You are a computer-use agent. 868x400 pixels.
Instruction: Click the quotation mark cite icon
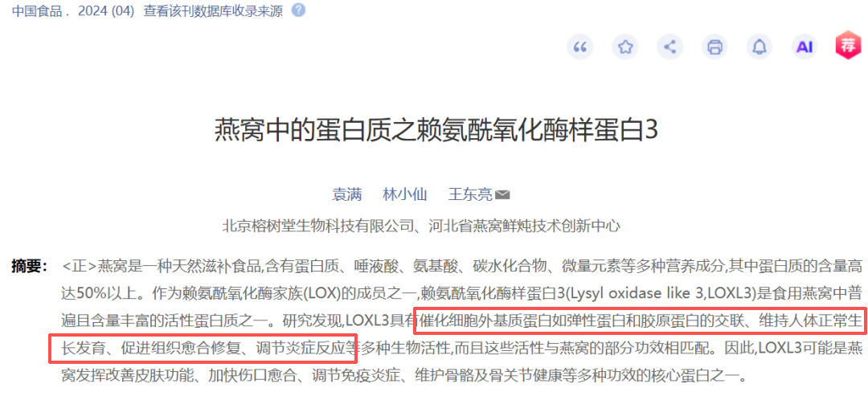click(x=580, y=47)
